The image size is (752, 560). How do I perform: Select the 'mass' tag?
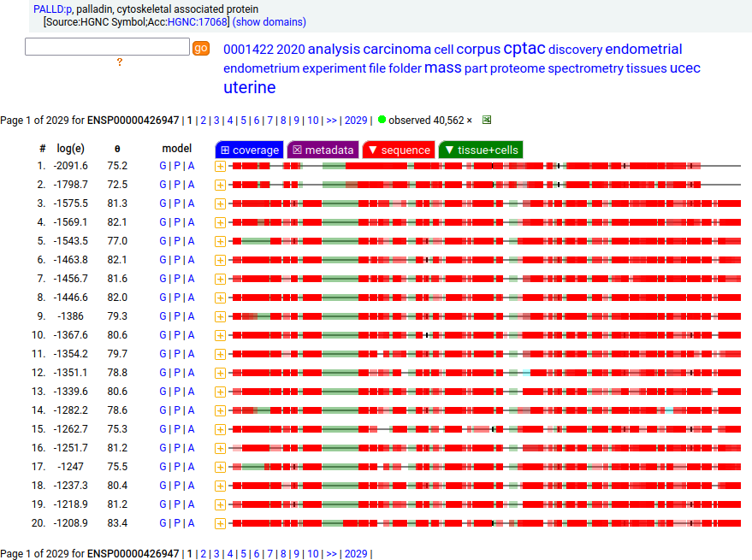[442, 68]
